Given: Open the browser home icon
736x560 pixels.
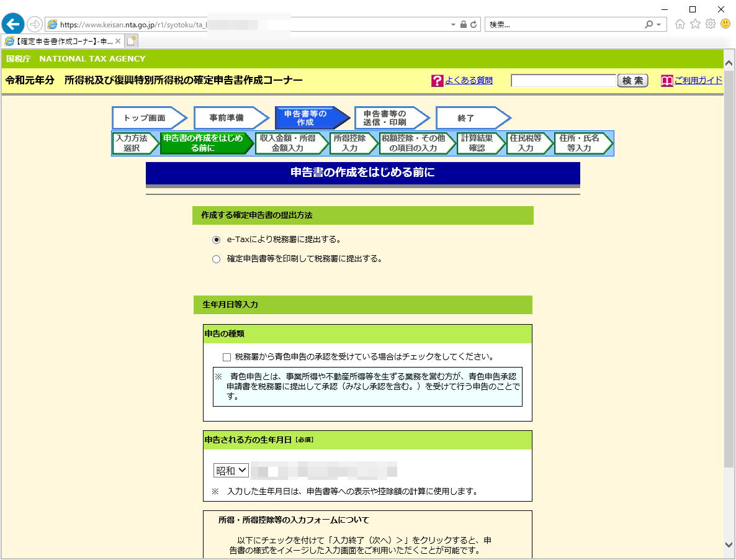Looking at the screenshot, I should tap(680, 24).
